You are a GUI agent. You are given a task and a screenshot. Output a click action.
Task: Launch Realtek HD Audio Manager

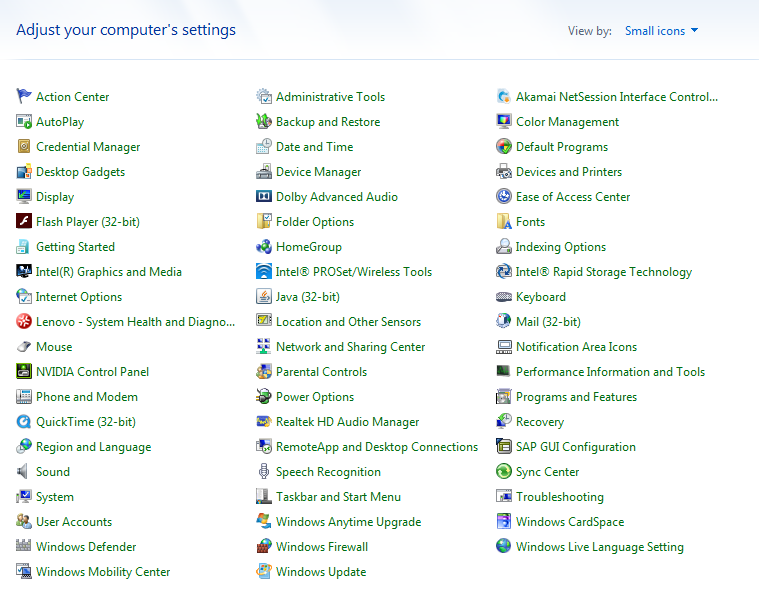[347, 422]
